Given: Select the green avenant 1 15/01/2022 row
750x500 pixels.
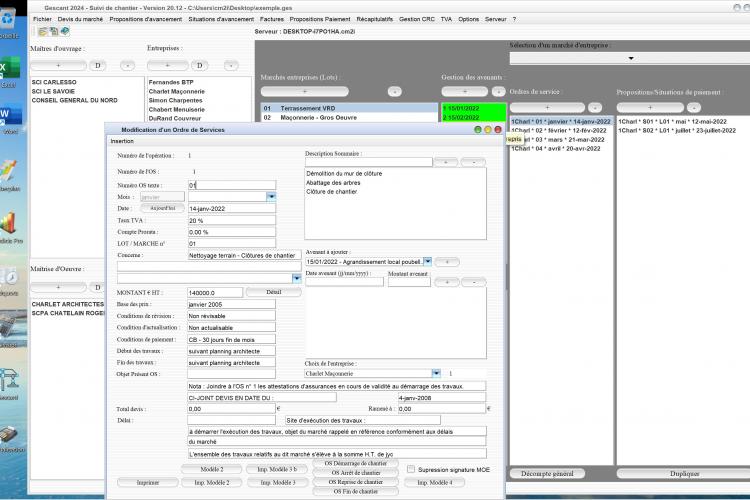Looking at the screenshot, I should point(474,109).
